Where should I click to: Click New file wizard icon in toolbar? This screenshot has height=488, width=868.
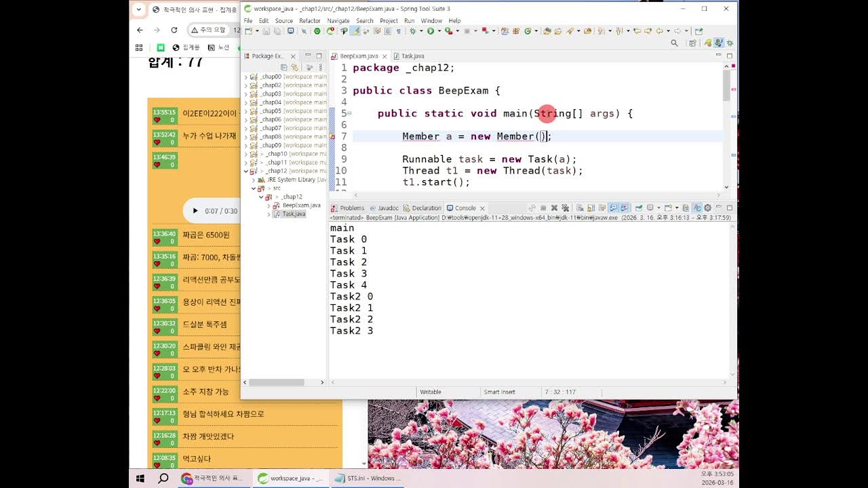[x=249, y=31]
